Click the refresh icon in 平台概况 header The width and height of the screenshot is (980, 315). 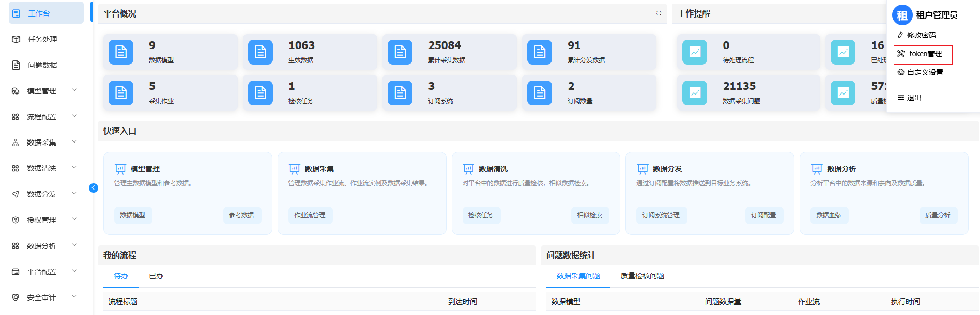pos(659,13)
